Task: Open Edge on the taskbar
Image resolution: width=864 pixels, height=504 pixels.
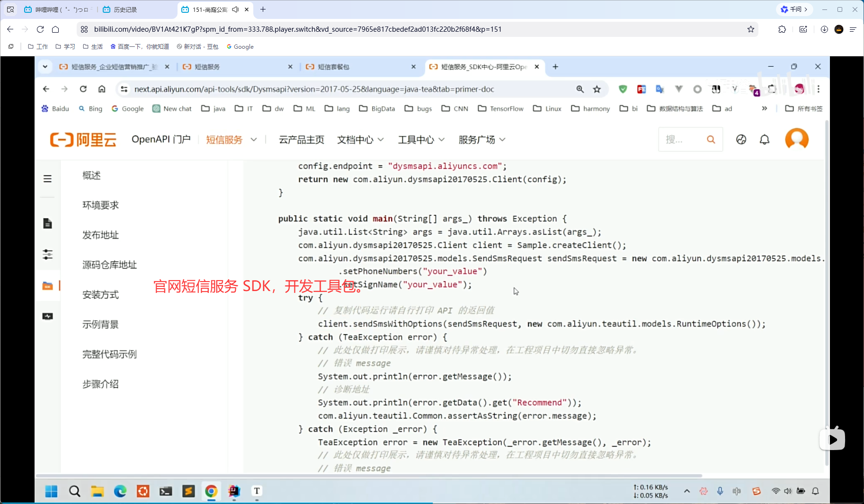Action: click(x=120, y=491)
